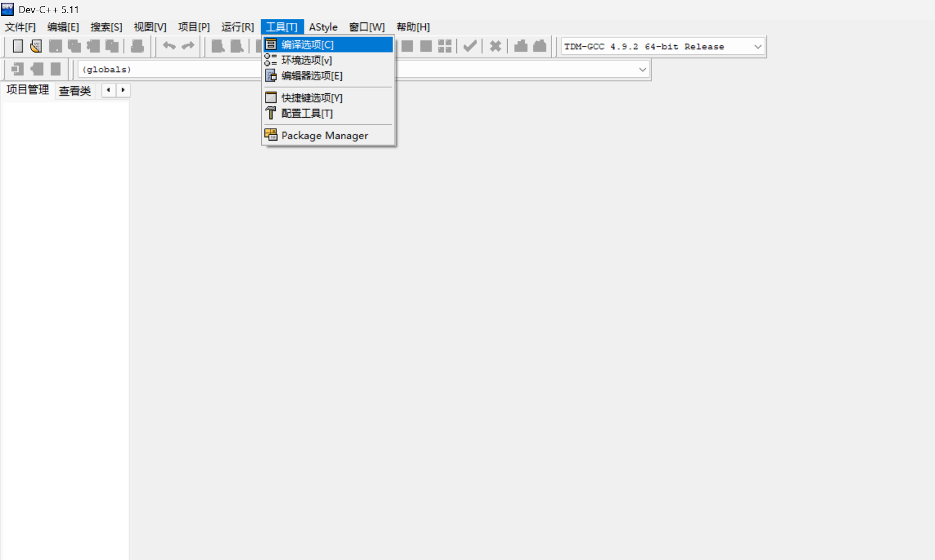Screen dimensions: 935x560
Task: Click the Rebuild All grid icon
Action: click(445, 46)
